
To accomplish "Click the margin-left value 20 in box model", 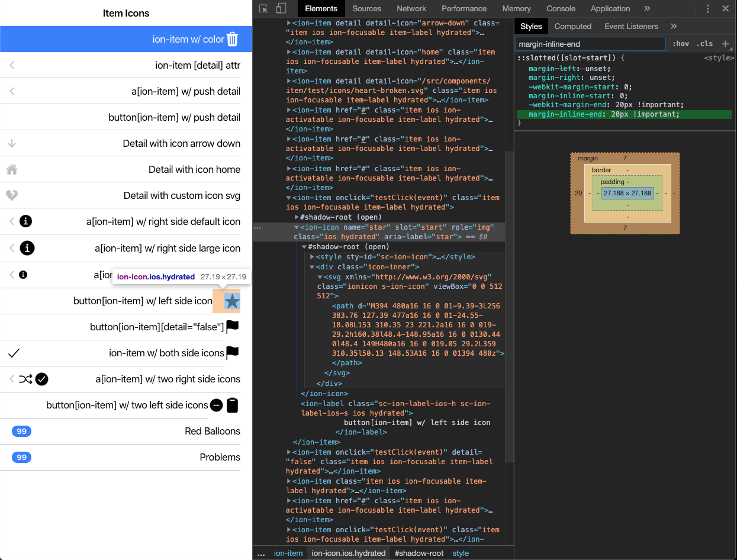I will 578,193.
